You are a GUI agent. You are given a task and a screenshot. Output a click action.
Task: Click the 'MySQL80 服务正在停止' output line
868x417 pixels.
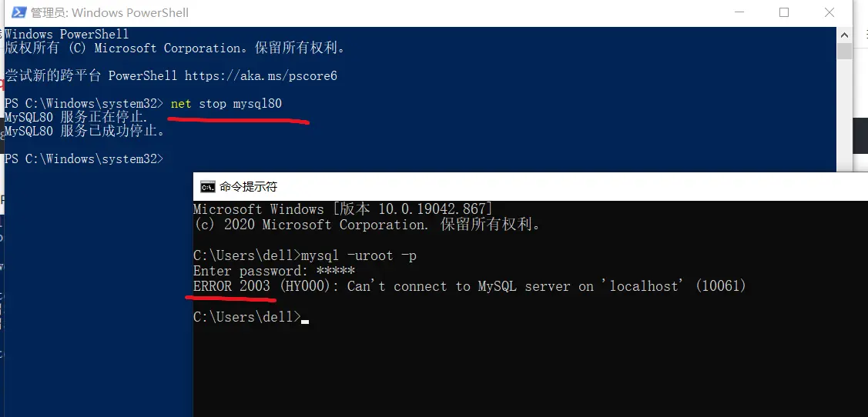pyautogui.click(x=75, y=117)
